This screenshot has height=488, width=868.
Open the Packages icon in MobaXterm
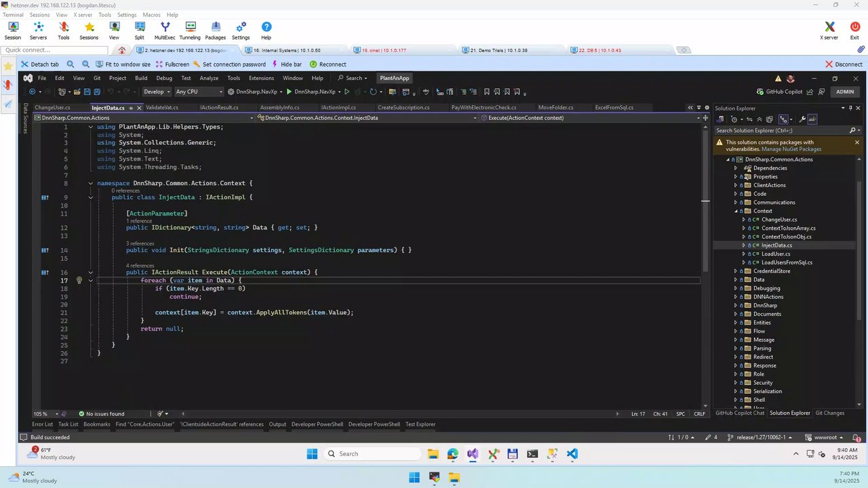tap(215, 30)
